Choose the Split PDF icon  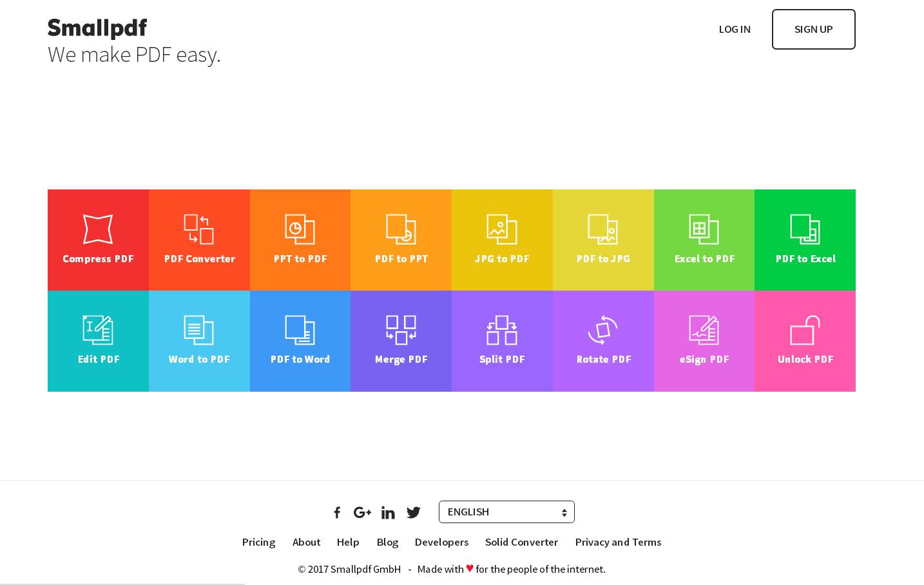tap(502, 330)
